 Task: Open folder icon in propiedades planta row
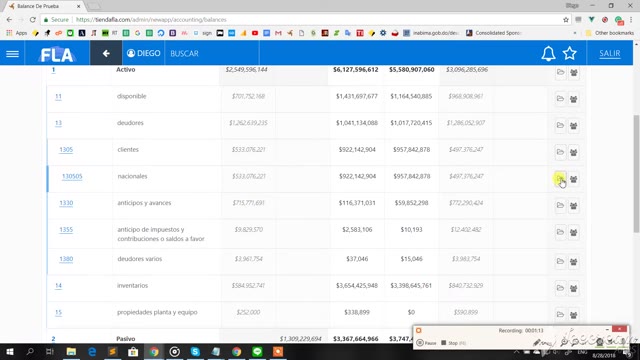pyautogui.click(x=560, y=314)
